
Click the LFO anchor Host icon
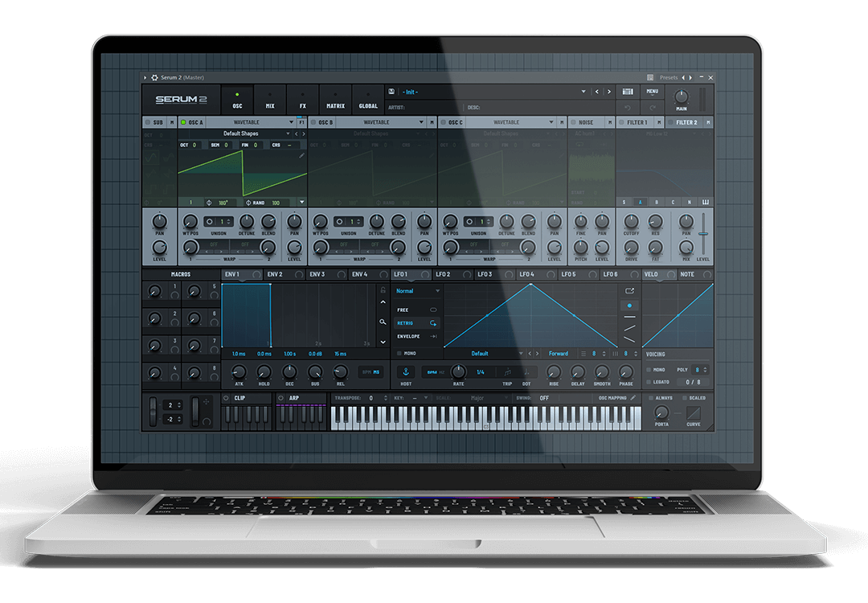[x=406, y=371]
